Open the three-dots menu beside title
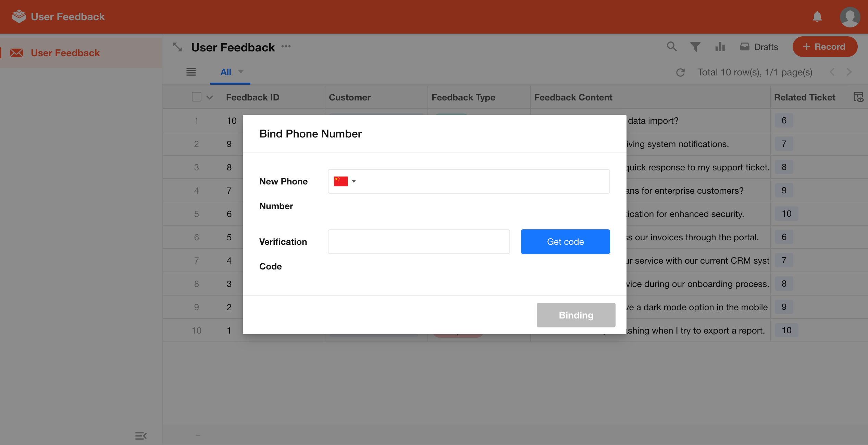The image size is (868, 445). click(x=286, y=47)
